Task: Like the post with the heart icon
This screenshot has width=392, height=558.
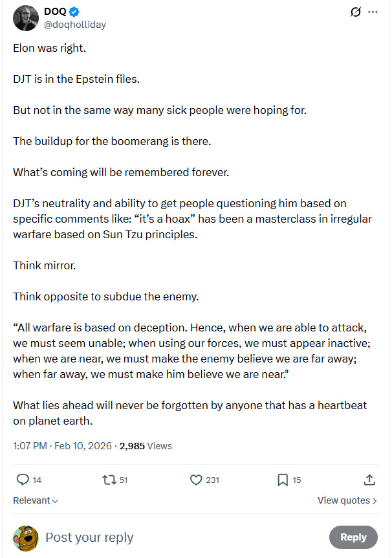Action: pos(197,480)
